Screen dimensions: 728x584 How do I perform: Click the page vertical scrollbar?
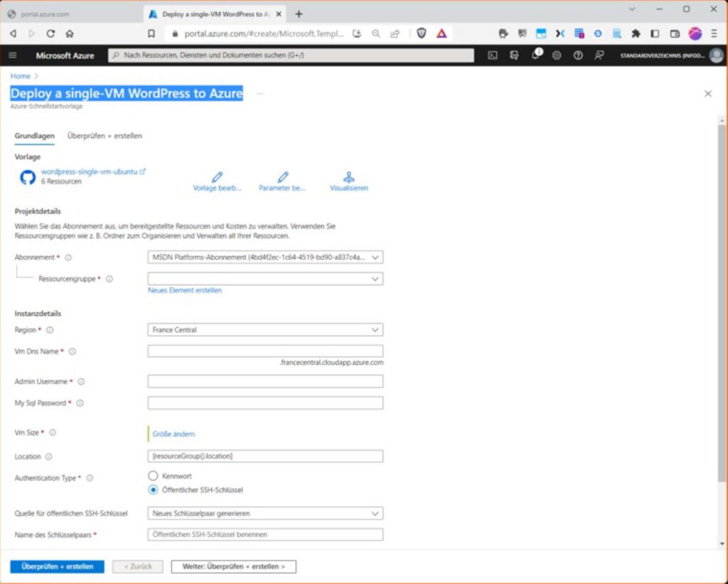pos(722,302)
